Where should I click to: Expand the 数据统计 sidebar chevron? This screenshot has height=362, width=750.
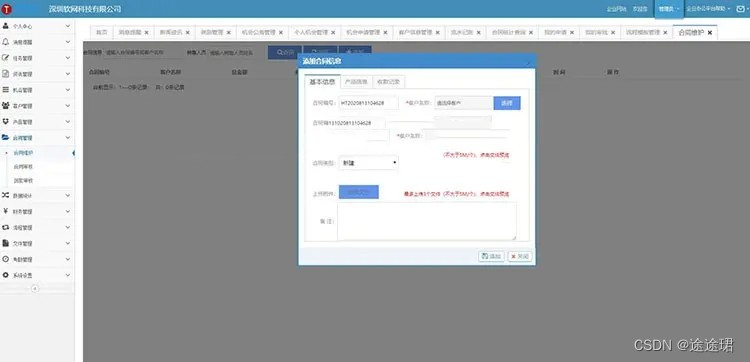click(68, 195)
